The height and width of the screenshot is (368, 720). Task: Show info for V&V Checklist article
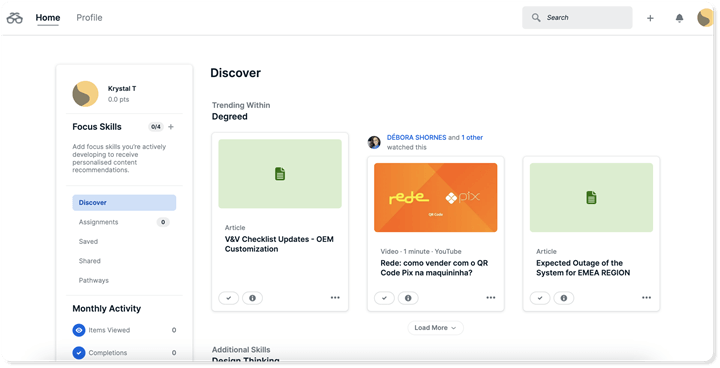click(253, 298)
